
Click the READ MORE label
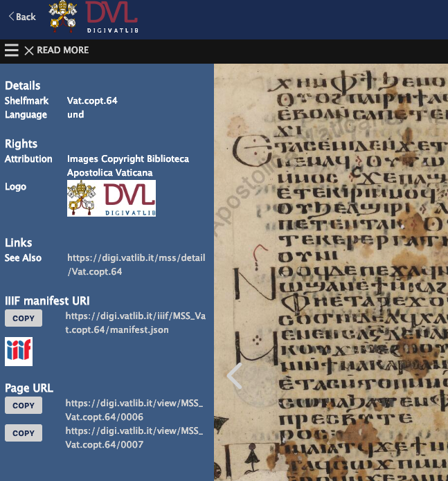[x=63, y=50]
